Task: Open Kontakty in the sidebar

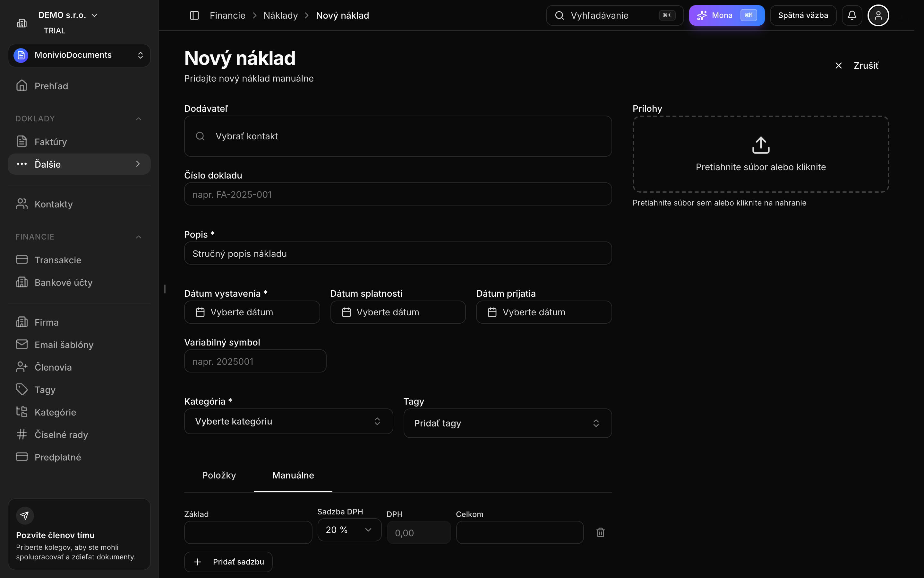Action: click(79, 204)
